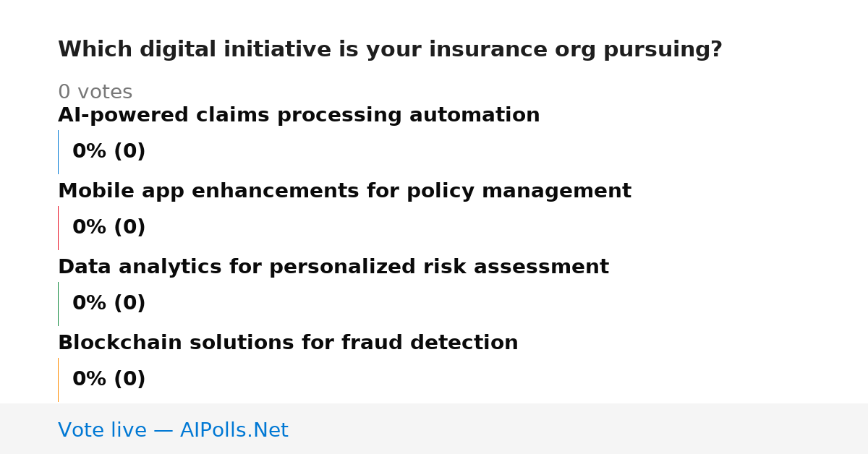The height and width of the screenshot is (454, 868).
Task: Click the blue result bar for AI claims
Action: [x=58, y=152]
